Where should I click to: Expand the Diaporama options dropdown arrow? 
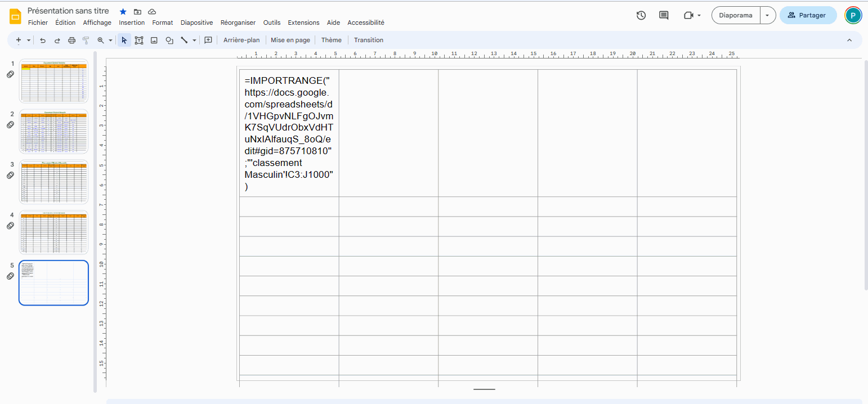tap(767, 15)
